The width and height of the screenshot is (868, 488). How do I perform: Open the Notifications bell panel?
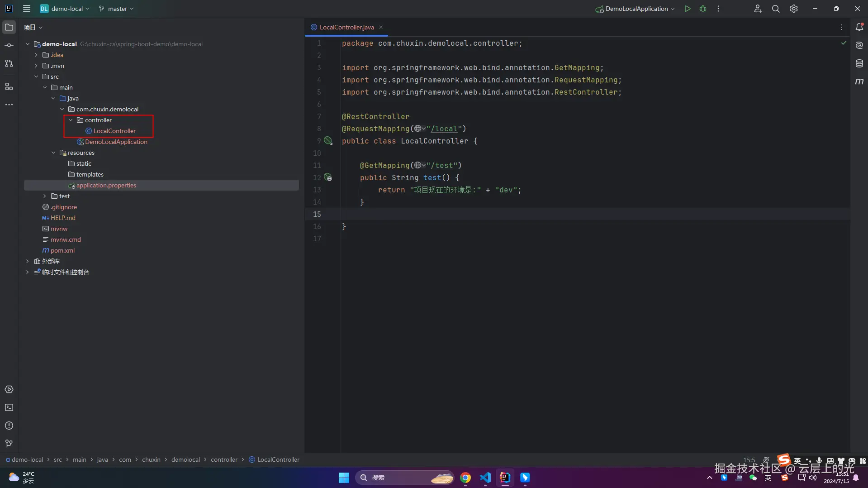pyautogui.click(x=859, y=27)
